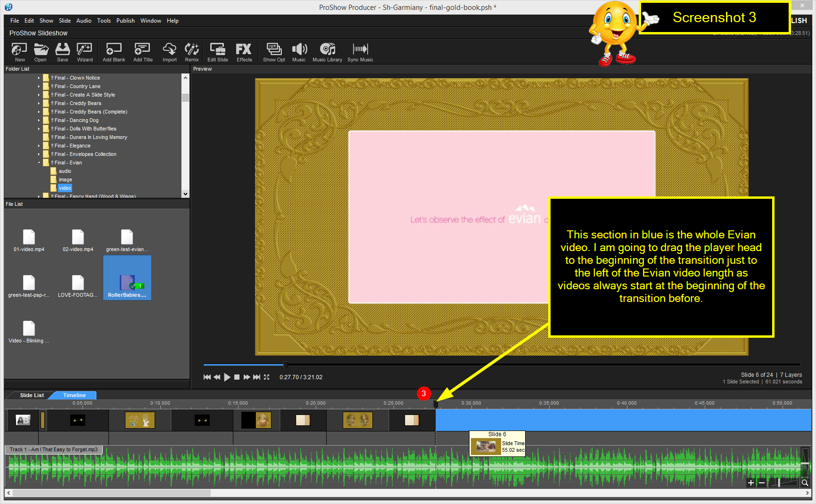816x504 pixels.
Task: Play the slideshow preview
Action: click(x=227, y=377)
